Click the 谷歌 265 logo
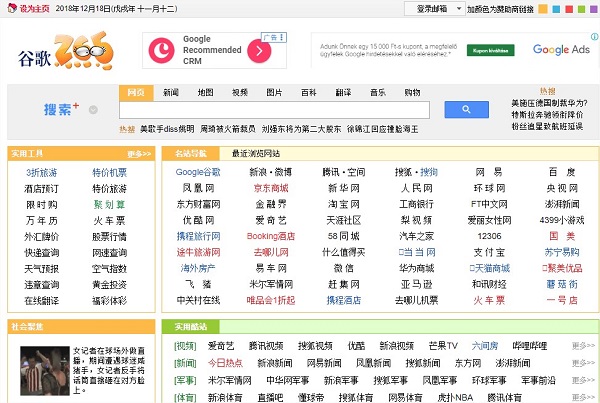The image size is (600, 403). pos(65,51)
